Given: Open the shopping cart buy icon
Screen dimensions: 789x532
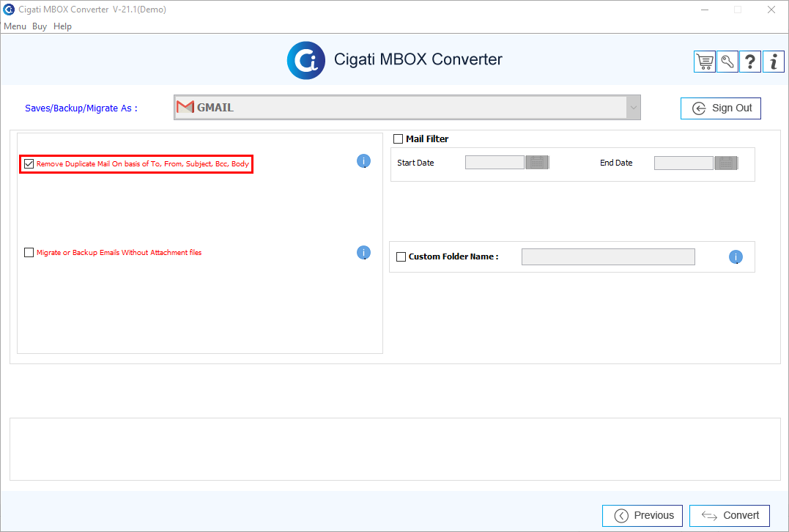Looking at the screenshot, I should pyautogui.click(x=705, y=62).
